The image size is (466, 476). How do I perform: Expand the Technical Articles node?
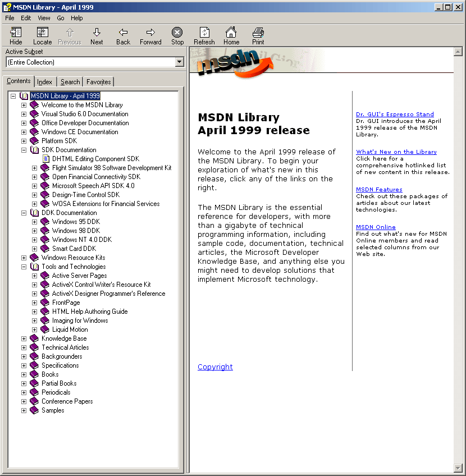click(24, 347)
